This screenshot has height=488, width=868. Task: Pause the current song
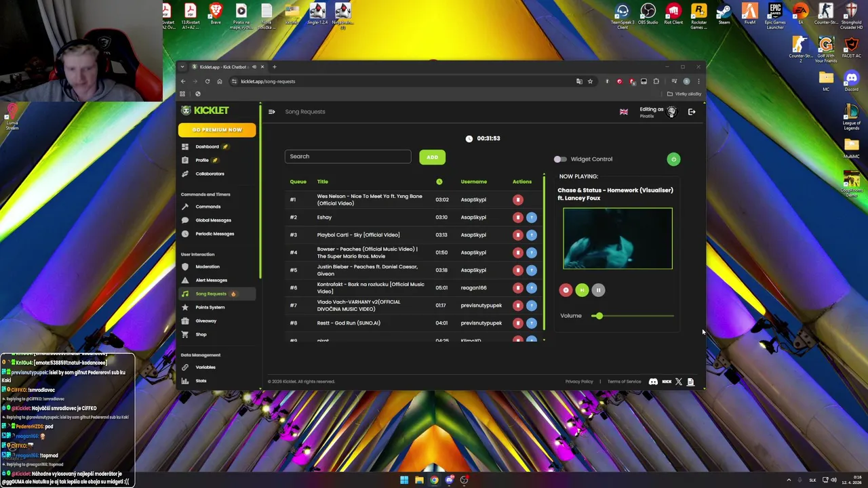pos(598,290)
